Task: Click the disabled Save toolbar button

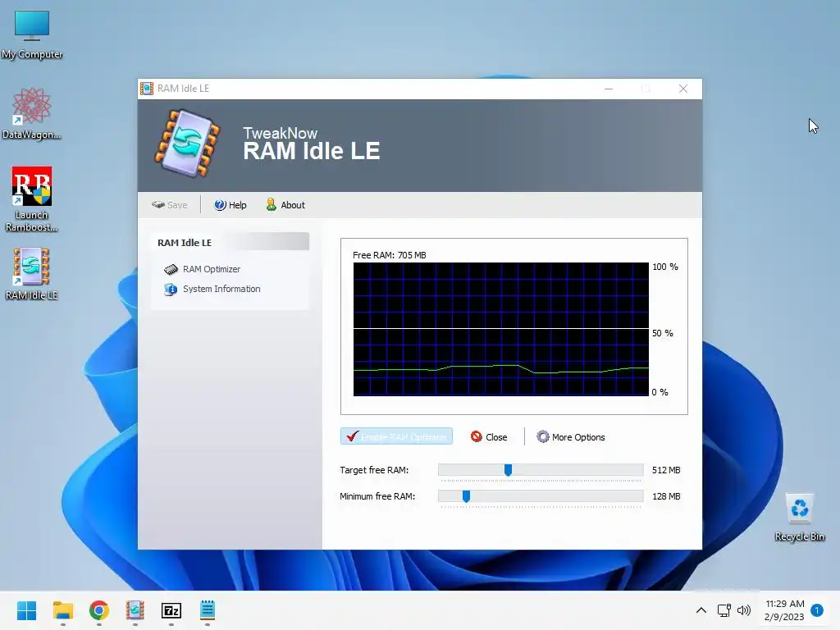Action: [x=170, y=204]
